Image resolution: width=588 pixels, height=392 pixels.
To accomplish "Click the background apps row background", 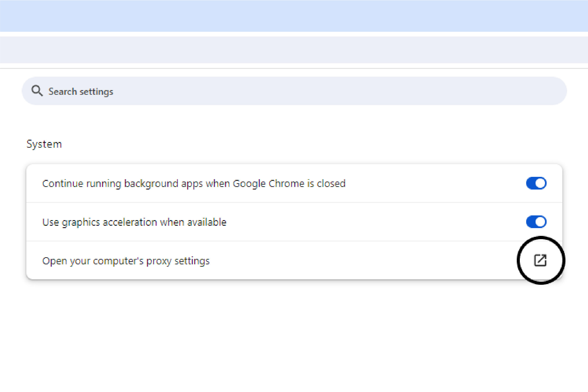I will coord(437,183).
